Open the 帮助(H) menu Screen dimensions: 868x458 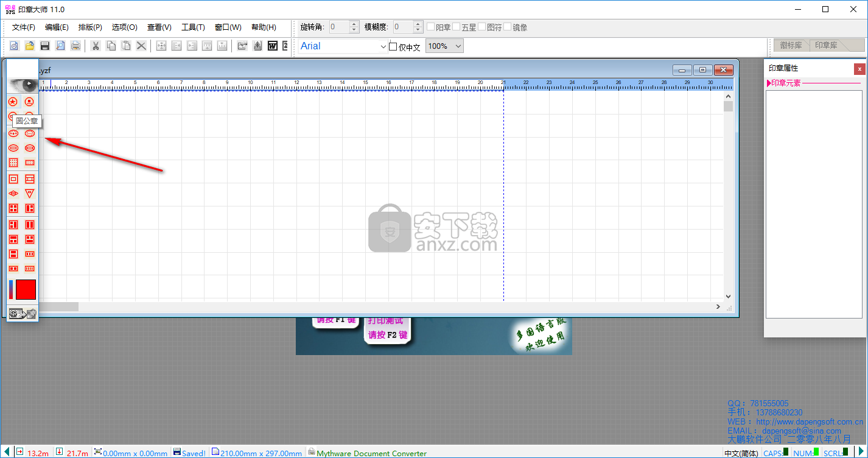[263, 27]
